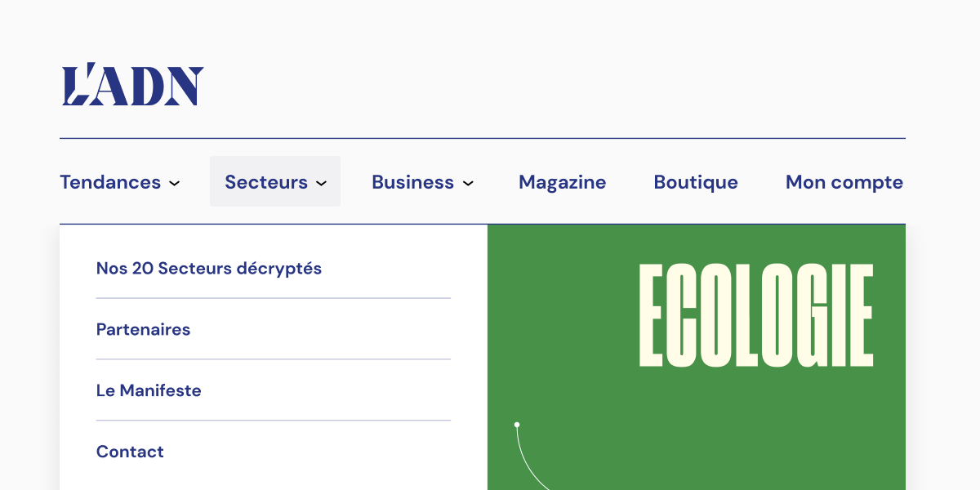This screenshot has height=490, width=980.
Task: Collapse the Secteurs chevron arrow
Action: 321,183
